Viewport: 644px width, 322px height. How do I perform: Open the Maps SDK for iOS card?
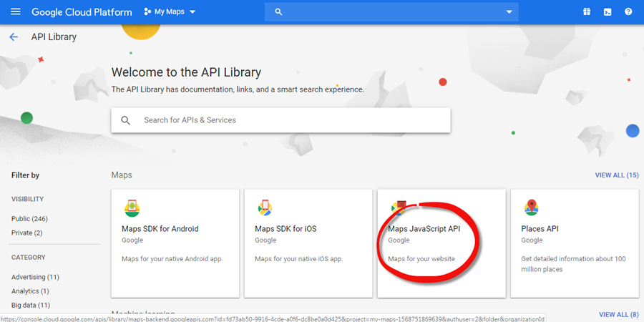(x=308, y=243)
